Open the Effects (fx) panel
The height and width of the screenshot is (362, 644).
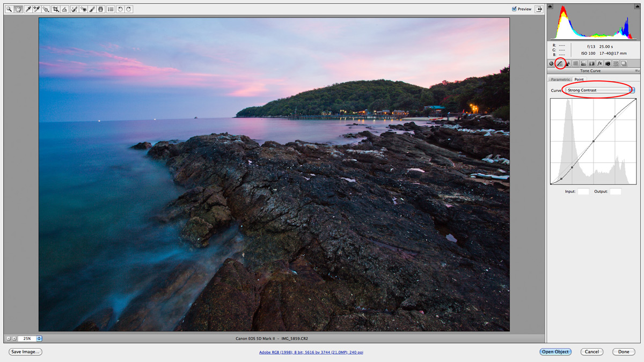point(599,63)
